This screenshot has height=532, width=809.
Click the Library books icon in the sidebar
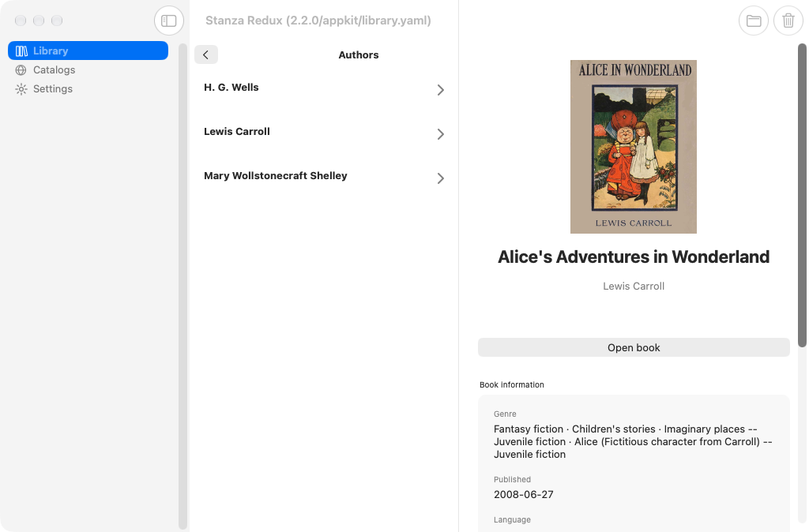click(x=21, y=51)
